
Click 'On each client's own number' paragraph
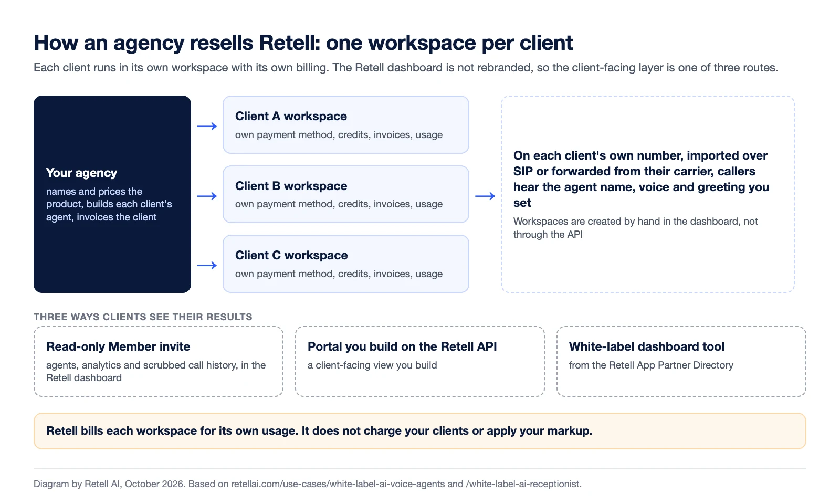(642, 179)
